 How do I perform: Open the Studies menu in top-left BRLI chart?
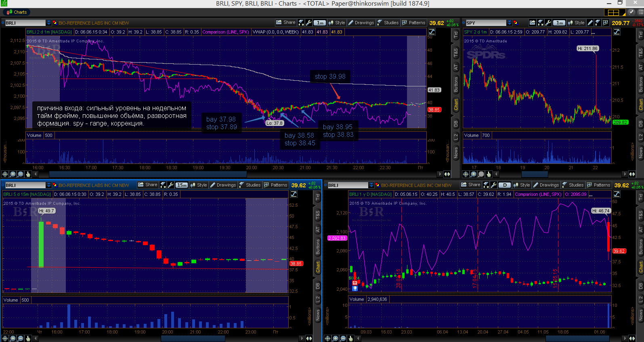[388, 23]
